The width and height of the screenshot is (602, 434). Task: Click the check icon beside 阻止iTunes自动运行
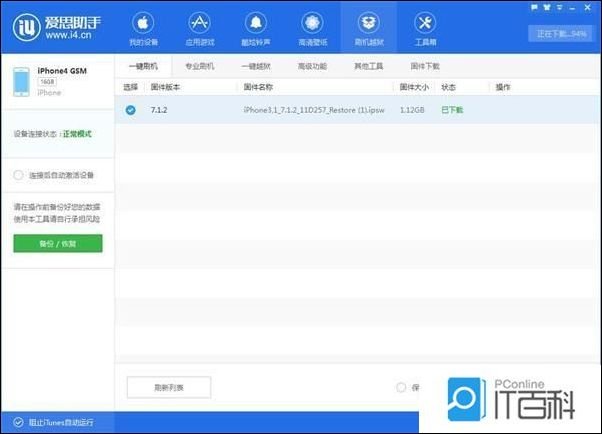(x=18, y=422)
